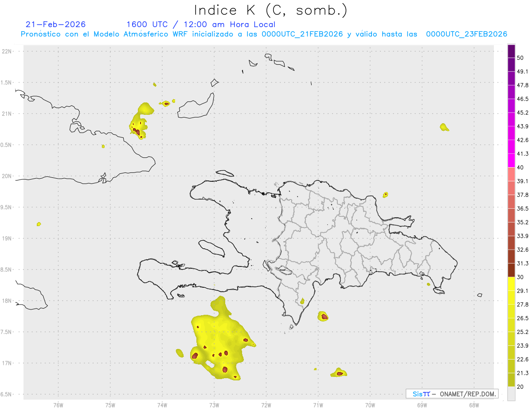This screenshot has width=532, height=411.
Task: Click the "70W" longitude label
Action: click(370, 404)
